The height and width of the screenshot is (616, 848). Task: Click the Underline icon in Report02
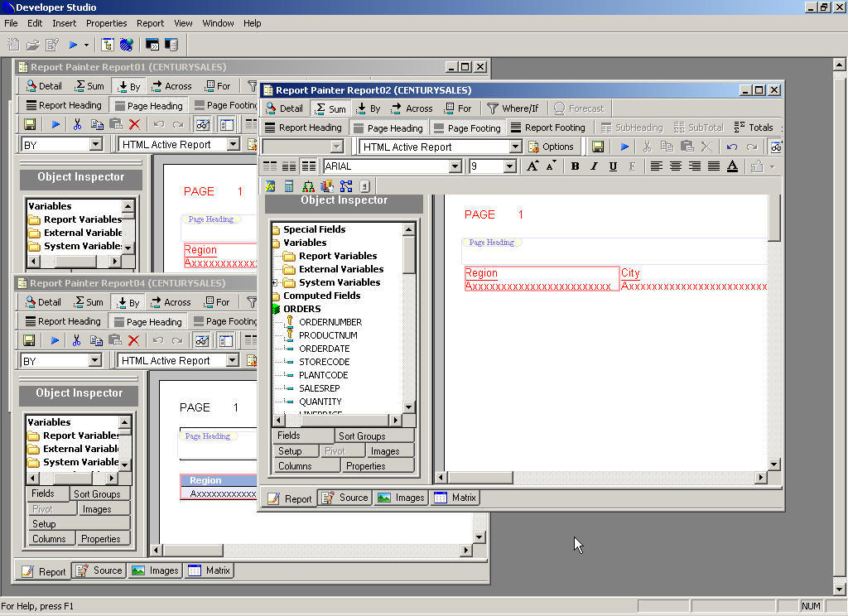tap(613, 166)
